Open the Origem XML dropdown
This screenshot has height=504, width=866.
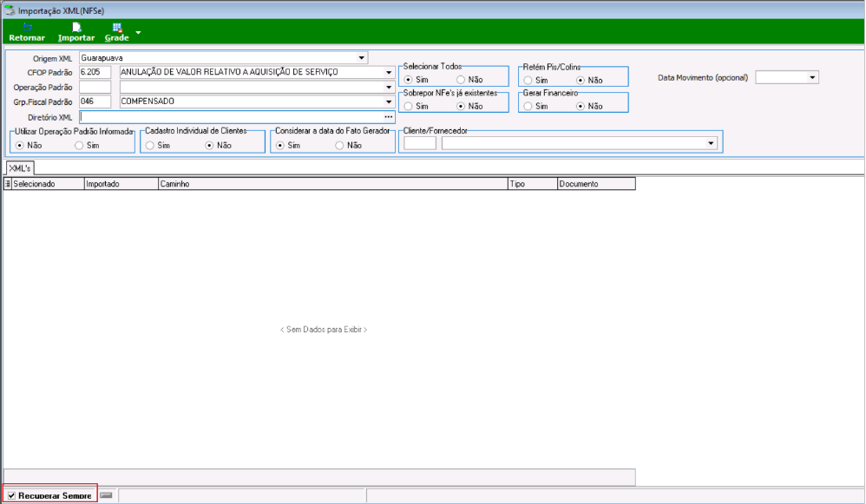click(361, 58)
